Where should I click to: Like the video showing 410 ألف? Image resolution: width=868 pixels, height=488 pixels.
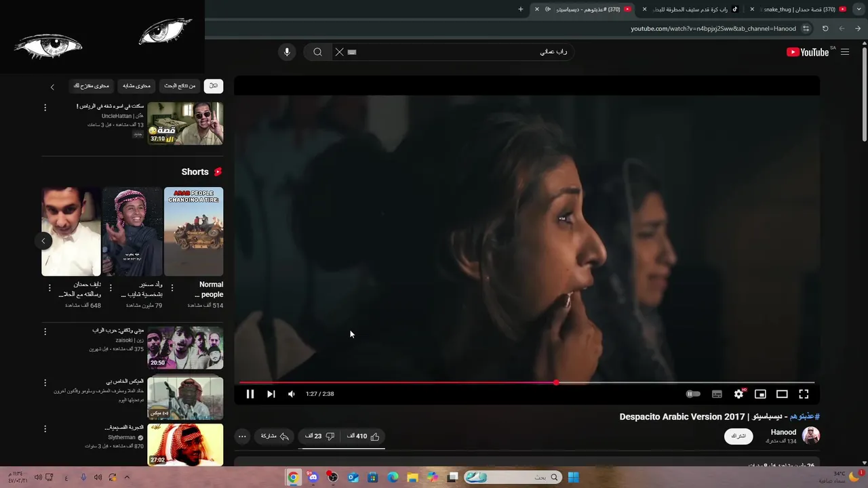[x=363, y=436]
